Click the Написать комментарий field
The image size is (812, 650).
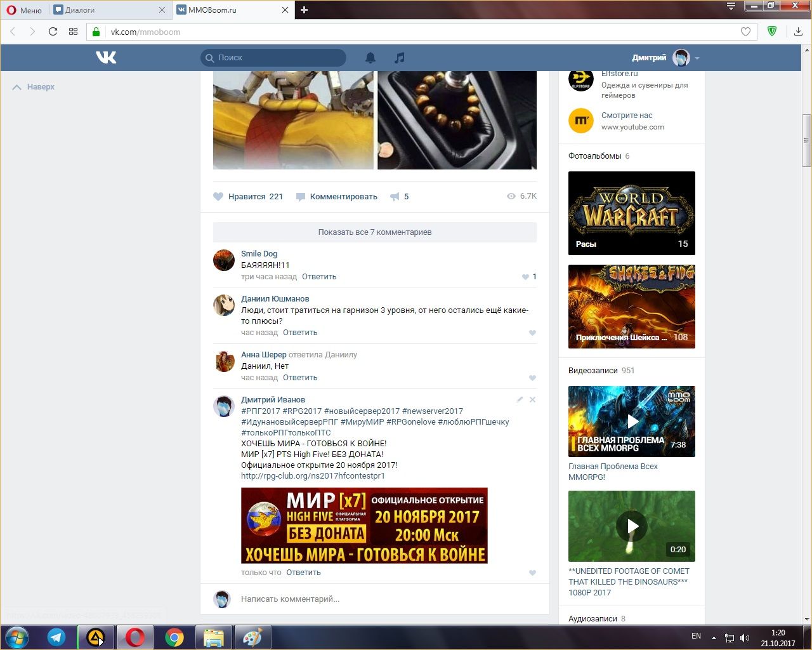click(x=381, y=599)
